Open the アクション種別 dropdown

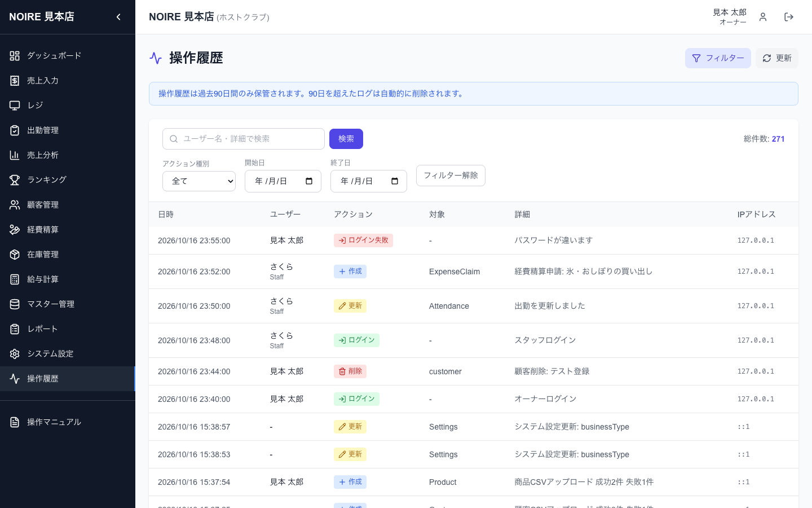click(199, 181)
